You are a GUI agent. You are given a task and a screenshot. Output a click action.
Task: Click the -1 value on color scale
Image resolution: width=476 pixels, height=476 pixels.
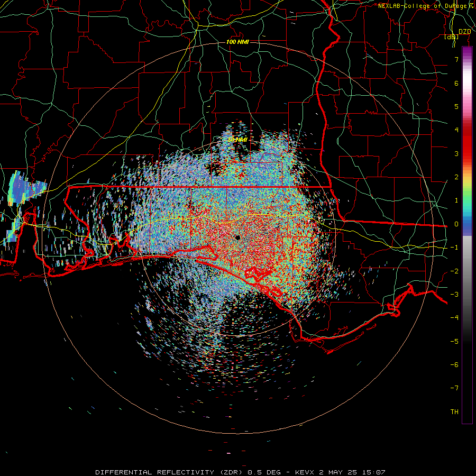click(454, 248)
